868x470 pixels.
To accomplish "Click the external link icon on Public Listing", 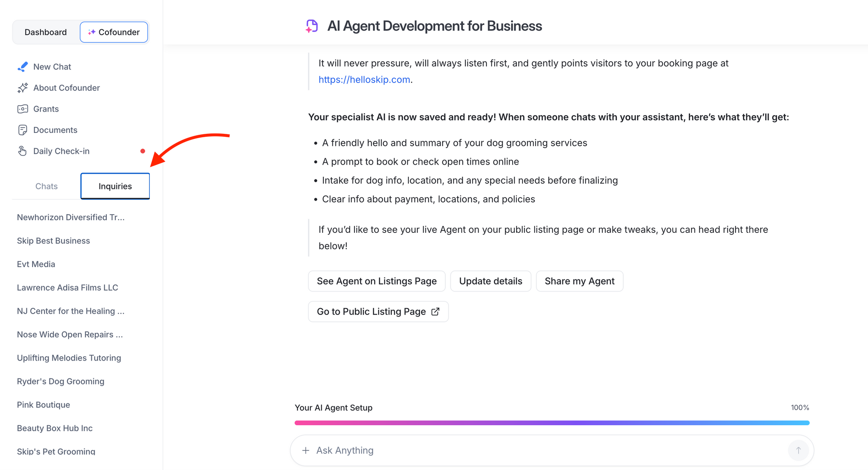I will (x=435, y=311).
